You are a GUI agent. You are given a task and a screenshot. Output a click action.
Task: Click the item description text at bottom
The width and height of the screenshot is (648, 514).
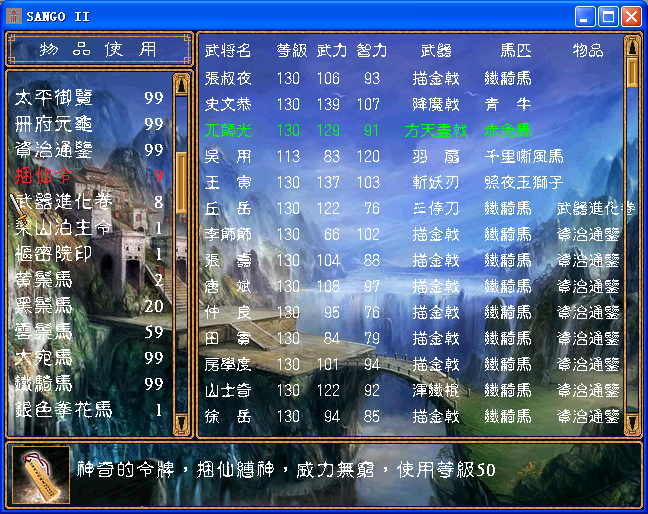click(x=286, y=470)
